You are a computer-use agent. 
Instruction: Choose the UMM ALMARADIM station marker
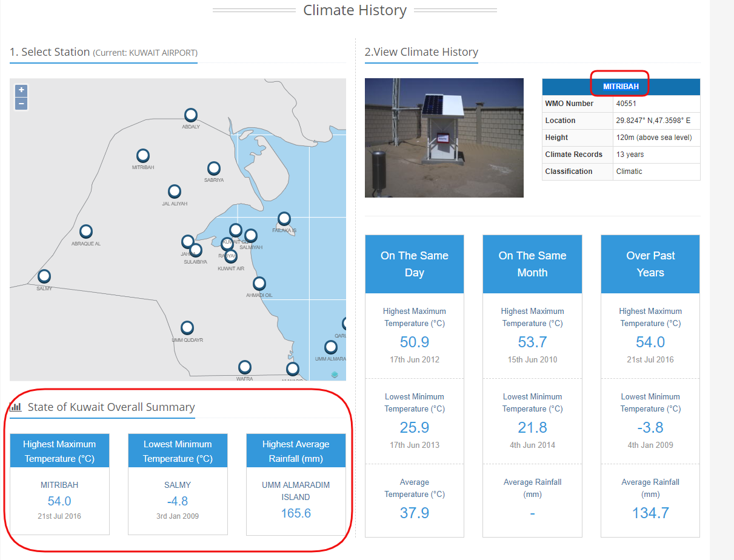[331, 347]
